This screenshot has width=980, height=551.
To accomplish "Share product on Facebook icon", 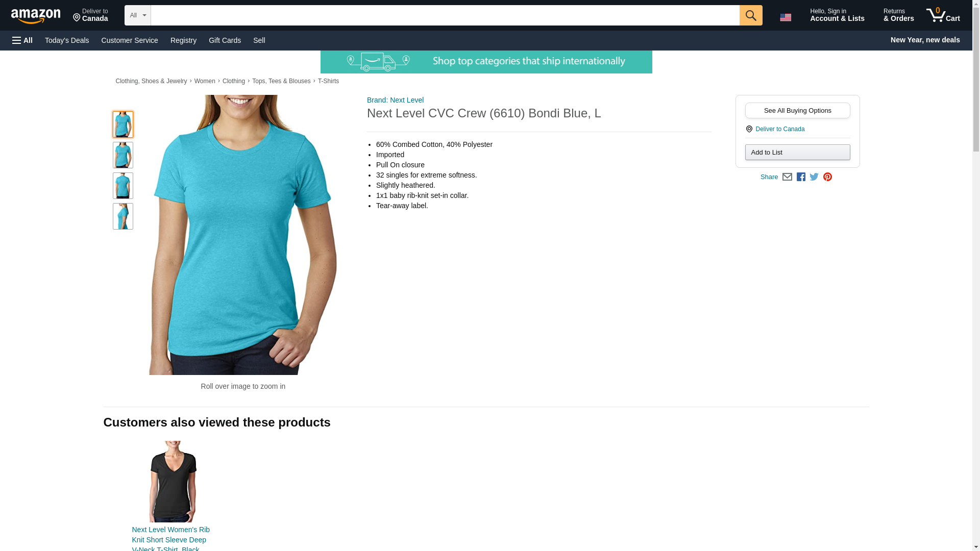I will [801, 177].
